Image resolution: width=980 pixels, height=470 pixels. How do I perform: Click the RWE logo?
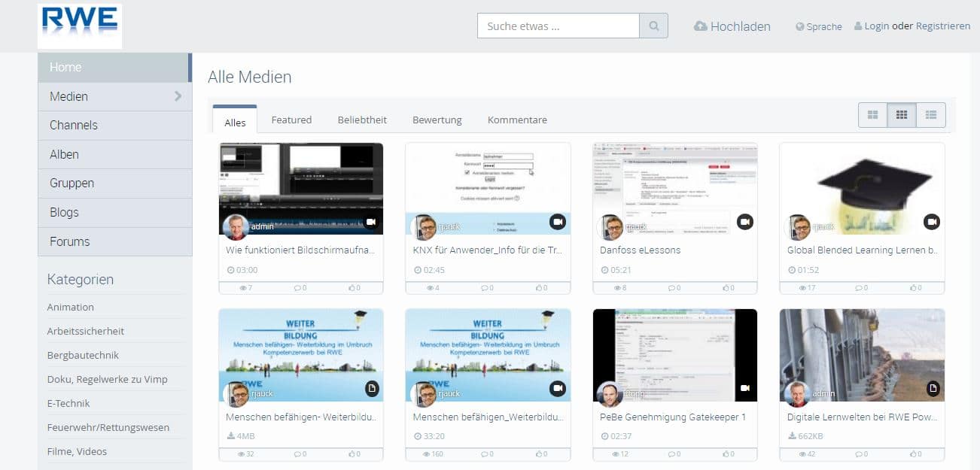(80, 26)
